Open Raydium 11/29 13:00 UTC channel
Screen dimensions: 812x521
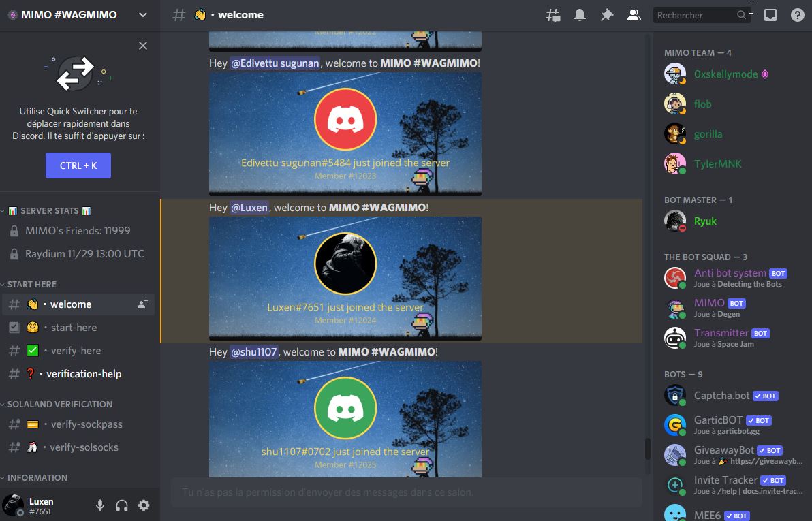78,254
